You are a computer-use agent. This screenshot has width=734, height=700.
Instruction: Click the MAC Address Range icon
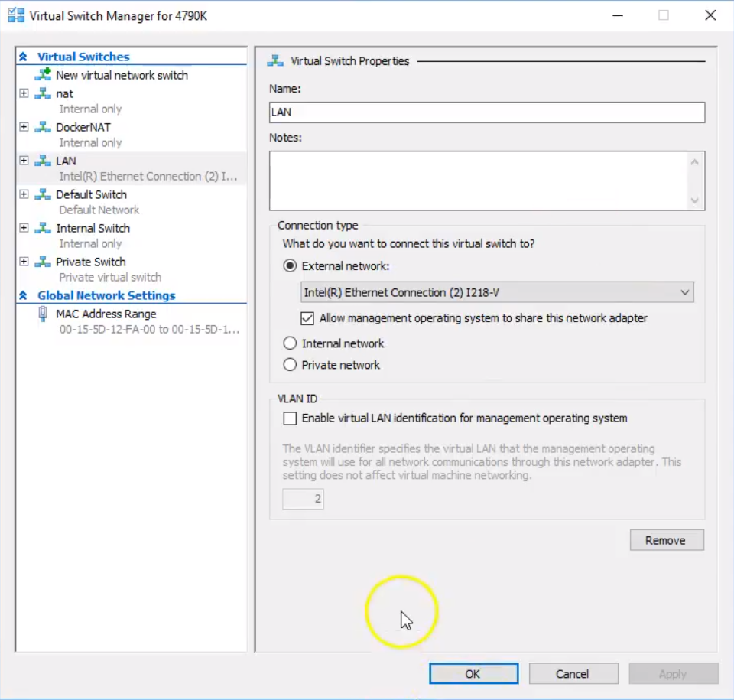tap(46, 313)
